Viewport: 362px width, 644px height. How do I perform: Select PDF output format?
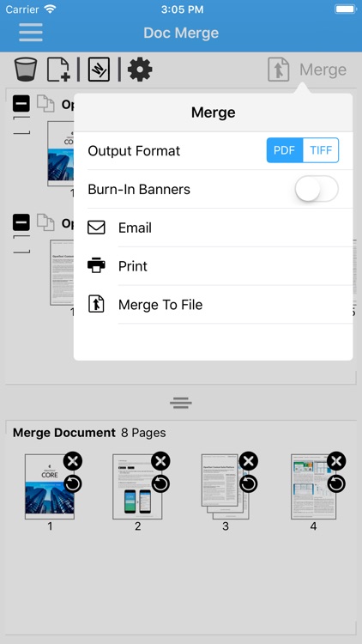click(285, 150)
